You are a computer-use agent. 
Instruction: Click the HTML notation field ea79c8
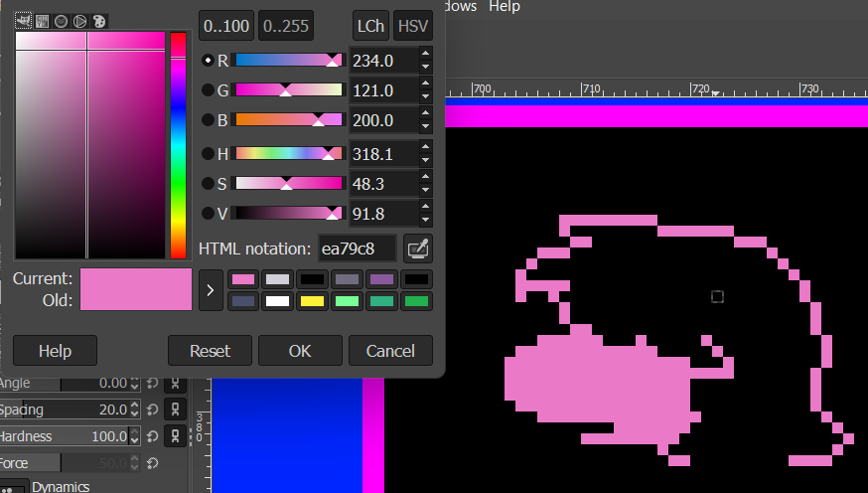[x=358, y=248]
